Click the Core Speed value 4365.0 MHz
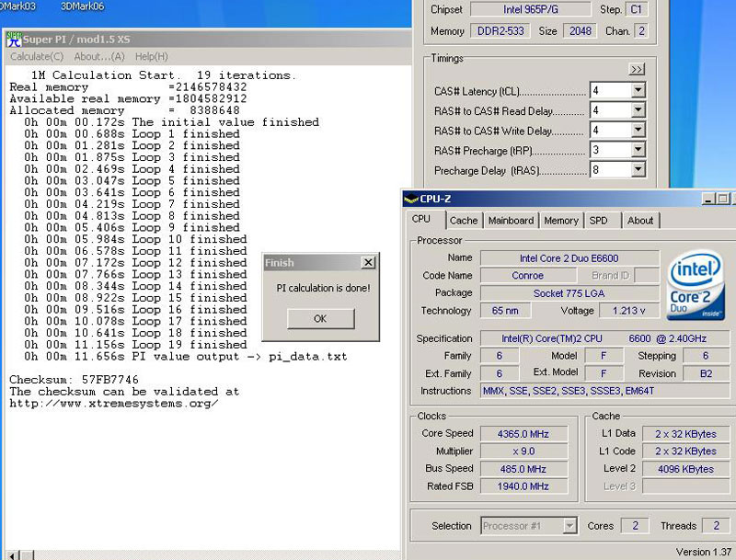The width and height of the screenshot is (736, 560). click(523, 434)
